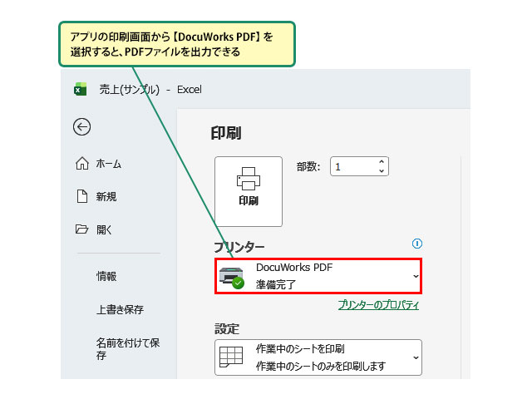
Task: Click the 設定 section heading
Action: 227,328
